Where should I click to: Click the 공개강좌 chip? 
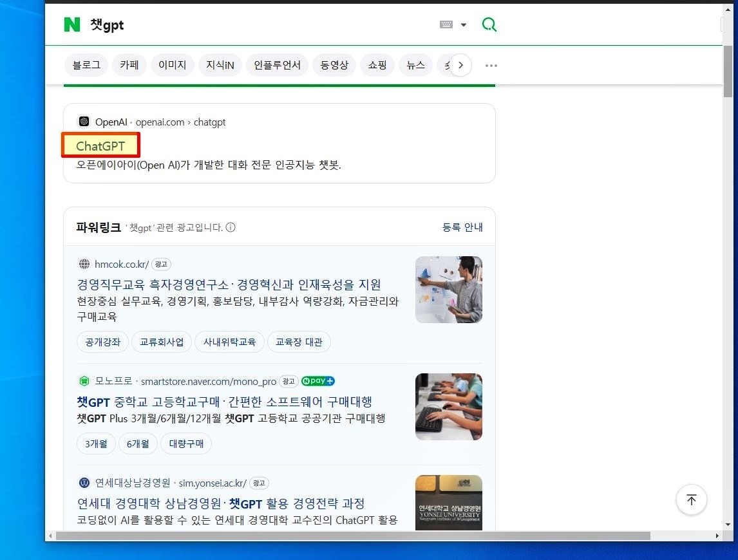point(102,342)
